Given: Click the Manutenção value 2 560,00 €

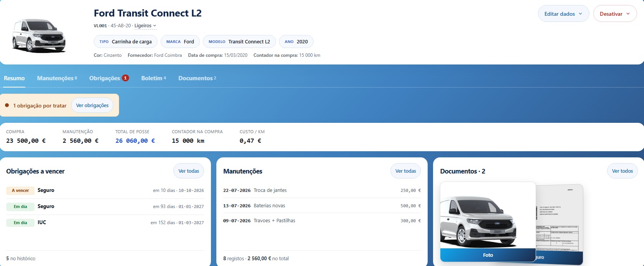Looking at the screenshot, I should pyautogui.click(x=80, y=141).
